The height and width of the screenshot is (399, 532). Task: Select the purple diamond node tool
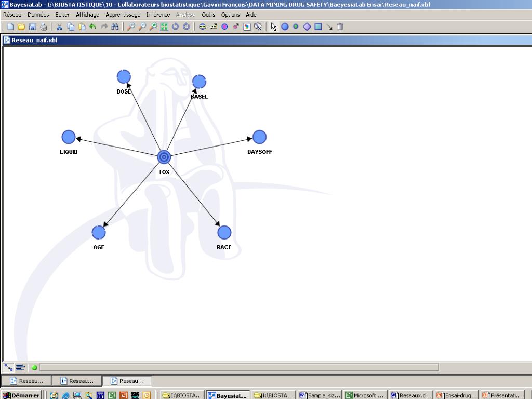coord(307,26)
